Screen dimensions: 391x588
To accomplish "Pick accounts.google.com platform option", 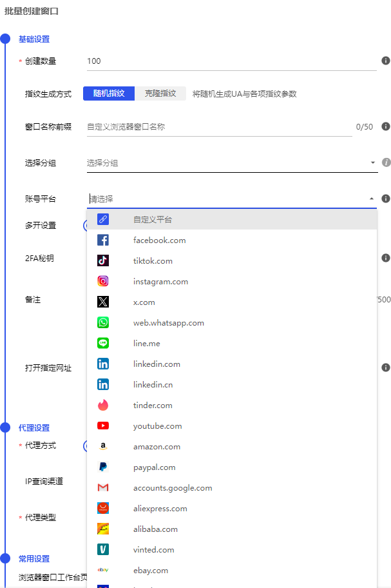I will point(232,487).
